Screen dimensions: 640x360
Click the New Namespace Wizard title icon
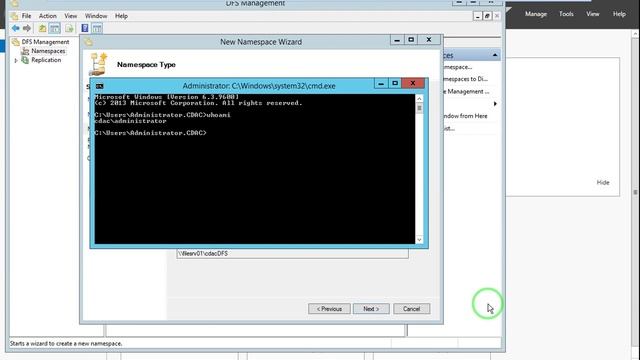[89, 42]
